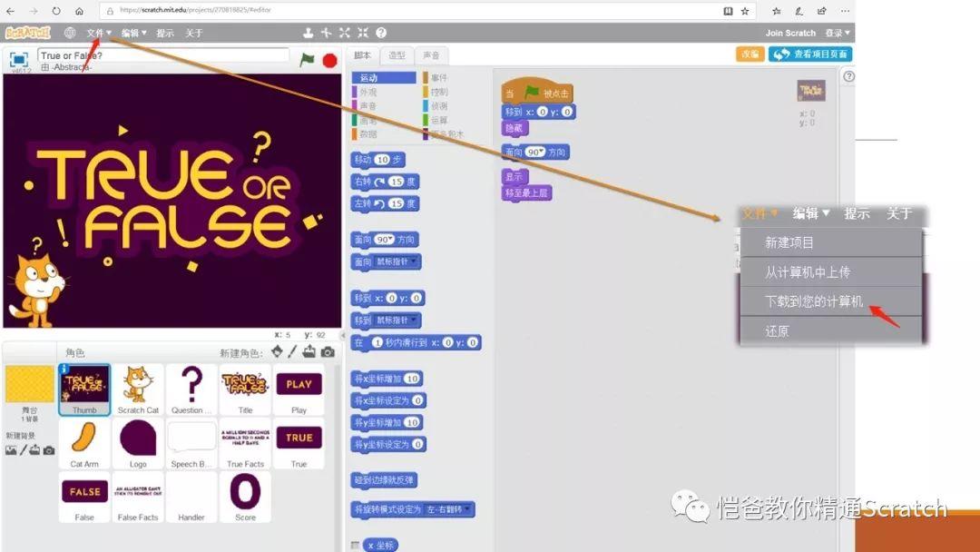
Task: Select the Play sprite thumbnail
Action: pyautogui.click(x=299, y=390)
